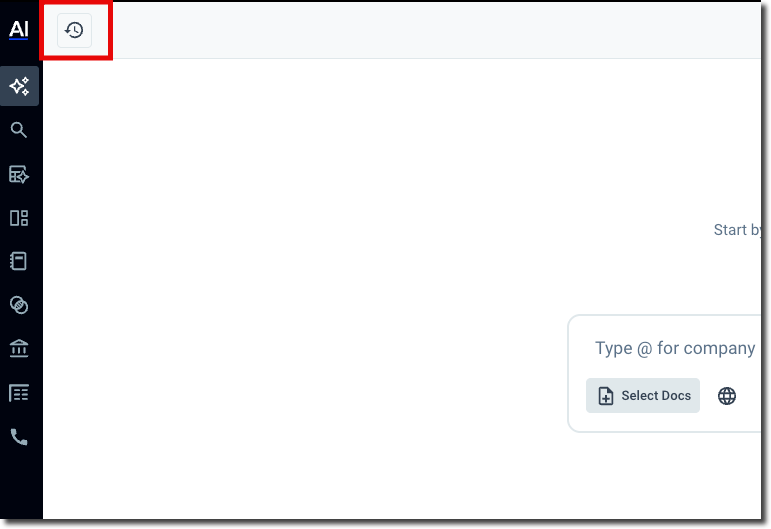The height and width of the screenshot is (529, 771).
Task: Open the table screener sidebar icon
Action: click(x=19, y=174)
